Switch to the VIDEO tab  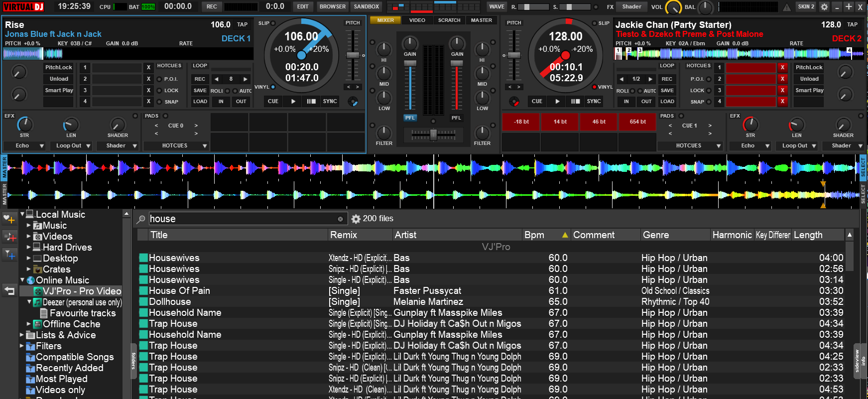(x=417, y=20)
